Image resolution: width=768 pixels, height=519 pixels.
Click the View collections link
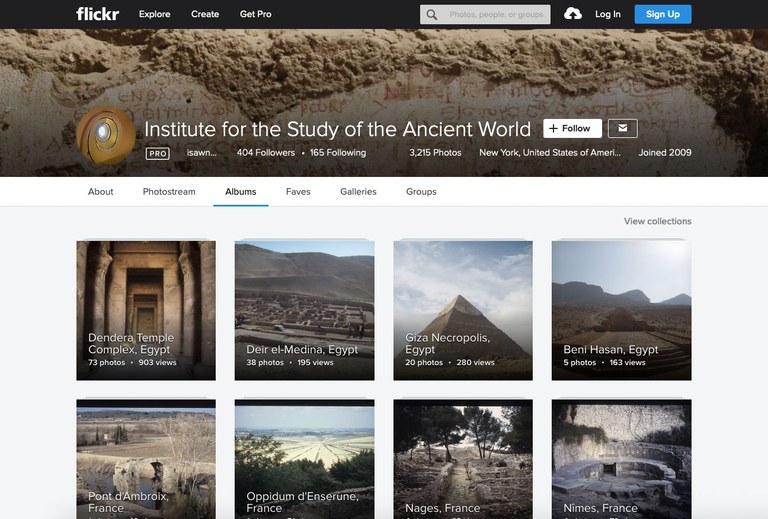click(657, 221)
